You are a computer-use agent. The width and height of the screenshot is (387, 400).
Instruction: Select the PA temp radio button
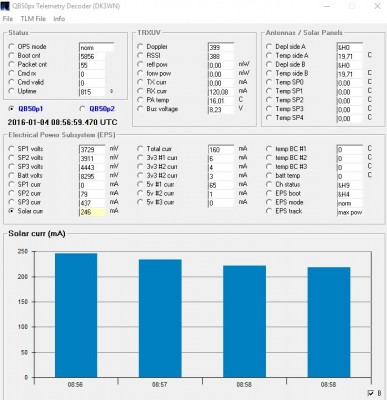point(140,100)
